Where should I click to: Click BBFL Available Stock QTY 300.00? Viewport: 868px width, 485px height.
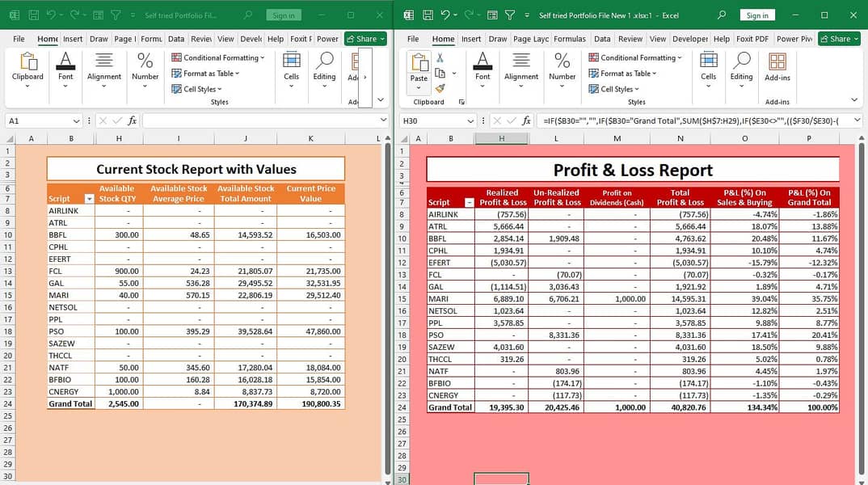[119, 234]
